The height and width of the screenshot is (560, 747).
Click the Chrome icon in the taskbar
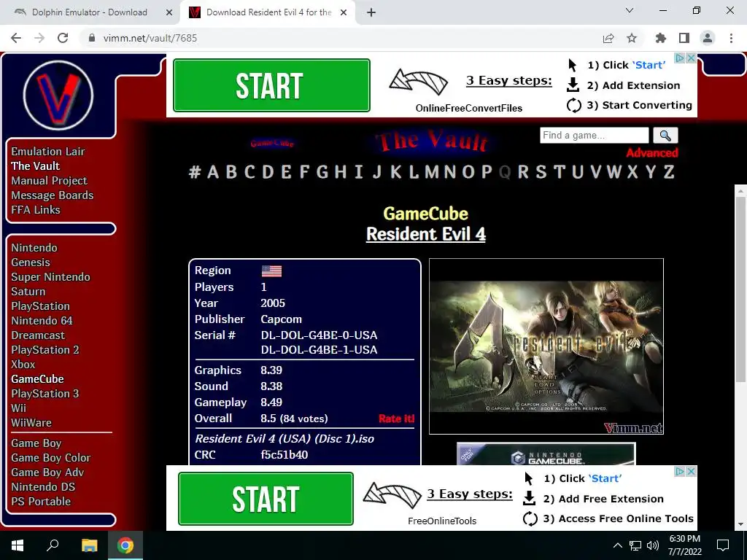point(125,545)
